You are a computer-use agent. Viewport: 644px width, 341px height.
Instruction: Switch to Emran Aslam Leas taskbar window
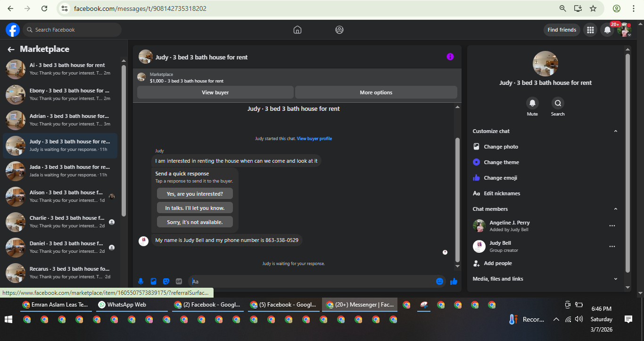[56, 305]
